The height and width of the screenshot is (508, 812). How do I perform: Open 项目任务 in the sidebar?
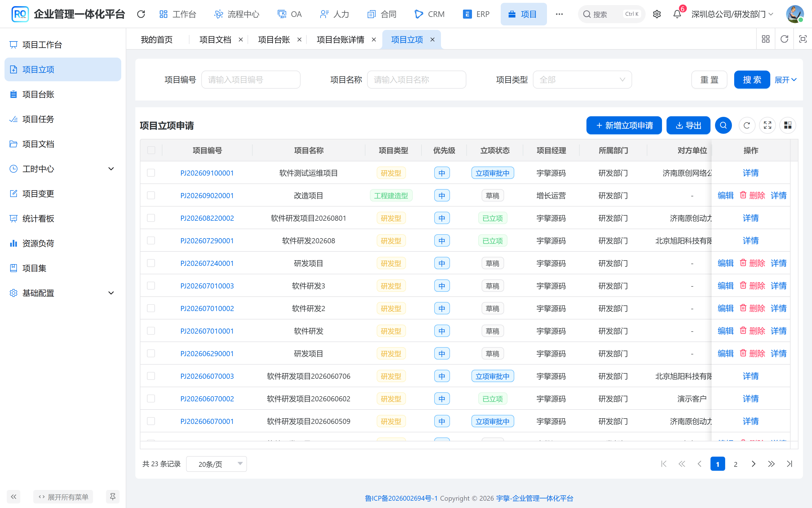click(63, 119)
